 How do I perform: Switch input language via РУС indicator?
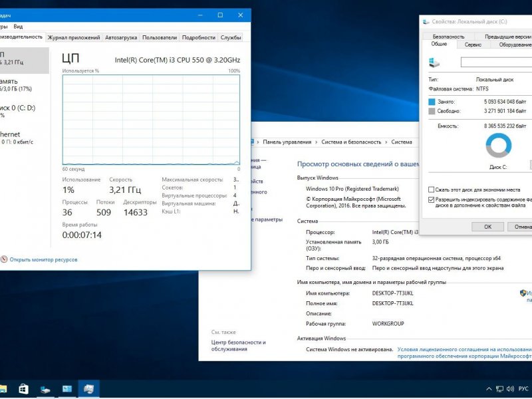(523, 389)
